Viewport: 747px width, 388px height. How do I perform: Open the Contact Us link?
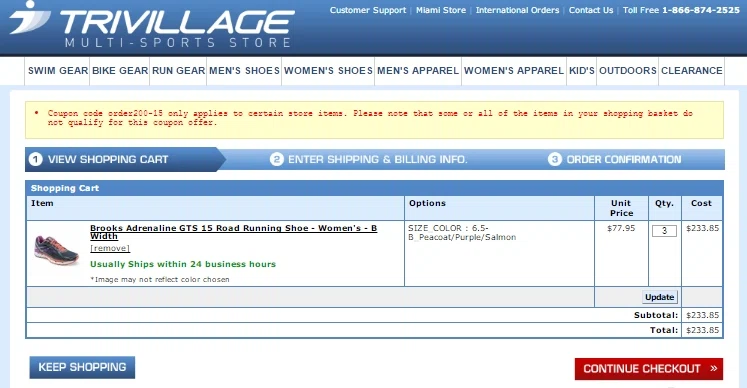(591, 10)
